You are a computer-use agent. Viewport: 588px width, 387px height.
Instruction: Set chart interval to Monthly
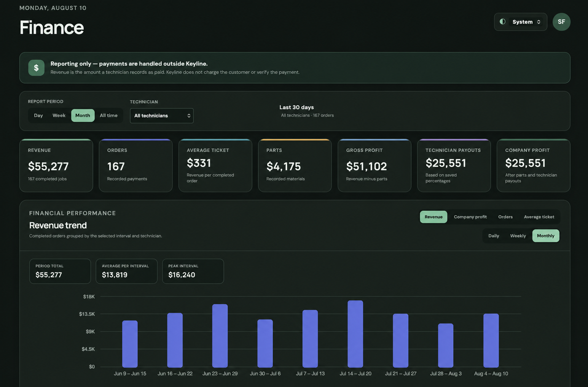545,236
